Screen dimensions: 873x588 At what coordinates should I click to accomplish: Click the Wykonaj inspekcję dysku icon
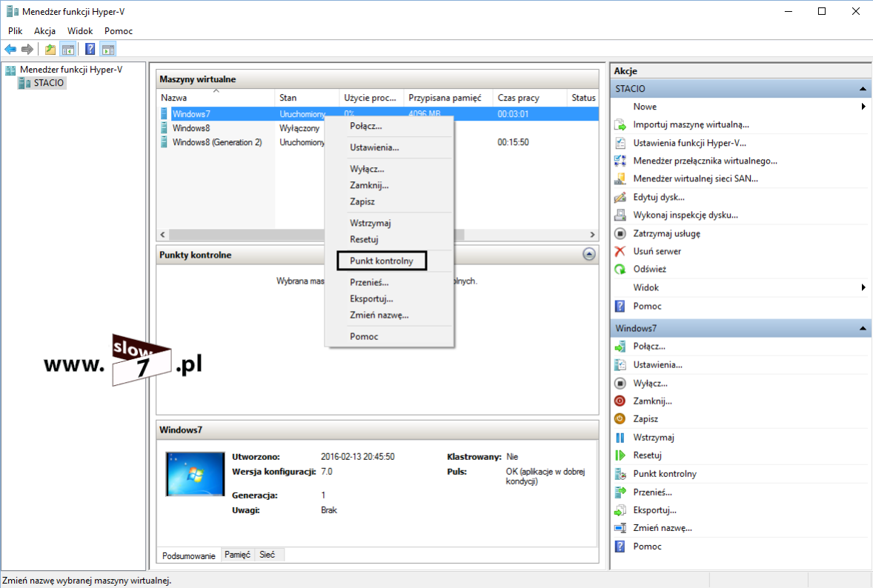click(620, 215)
